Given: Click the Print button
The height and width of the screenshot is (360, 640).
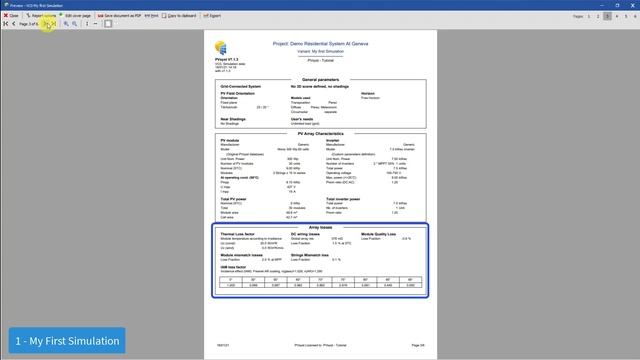Looking at the screenshot, I should [151, 16].
